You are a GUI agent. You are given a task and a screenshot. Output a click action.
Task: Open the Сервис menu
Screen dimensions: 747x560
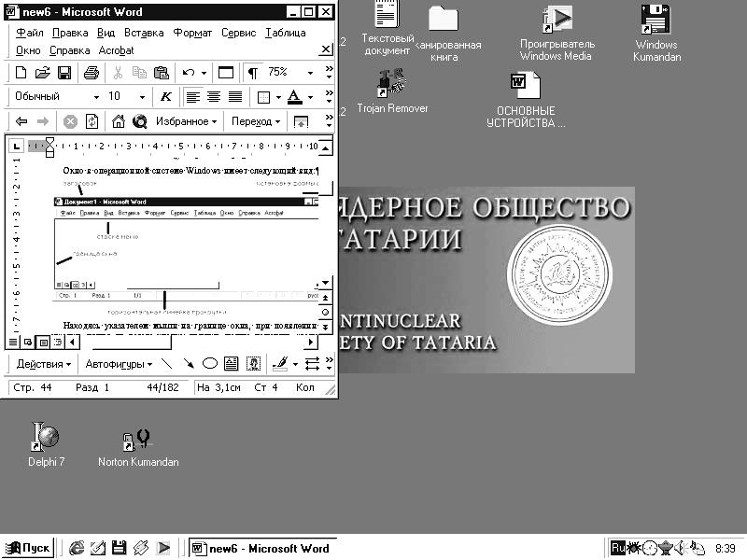tap(239, 33)
